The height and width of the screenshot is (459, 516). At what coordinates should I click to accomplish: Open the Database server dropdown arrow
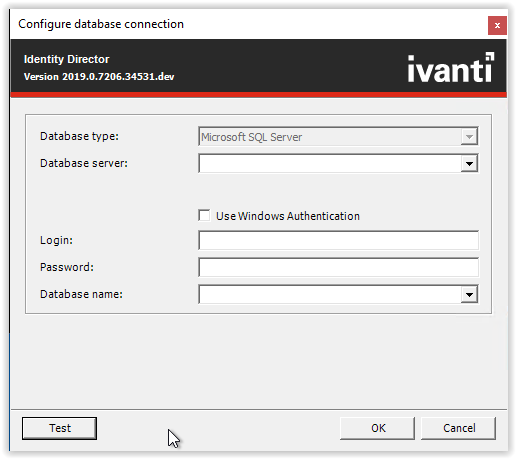coord(469,163)
